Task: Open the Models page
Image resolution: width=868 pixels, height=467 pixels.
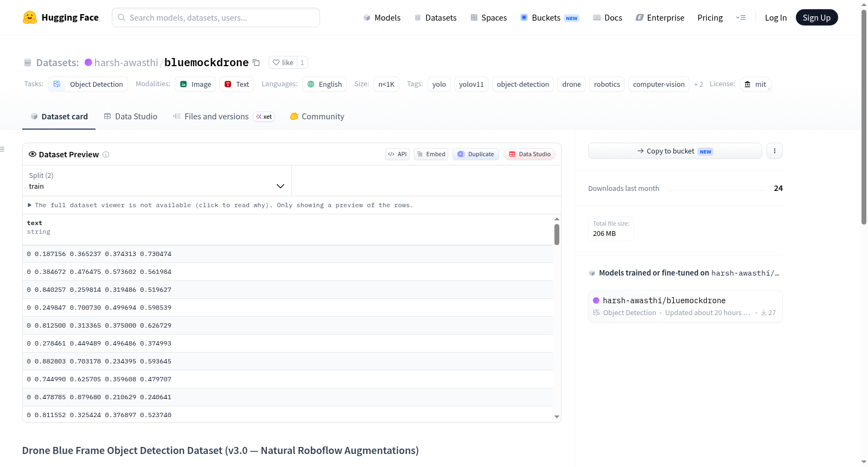Action: (382, 17)
